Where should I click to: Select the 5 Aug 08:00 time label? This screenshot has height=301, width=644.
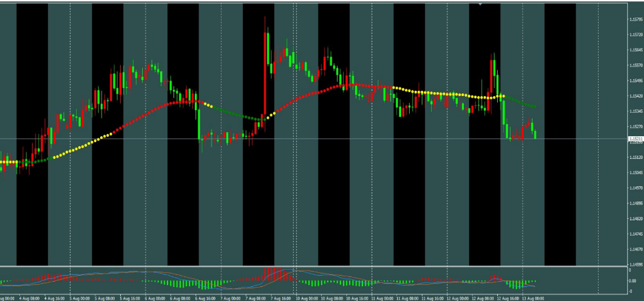click(105, 298)
